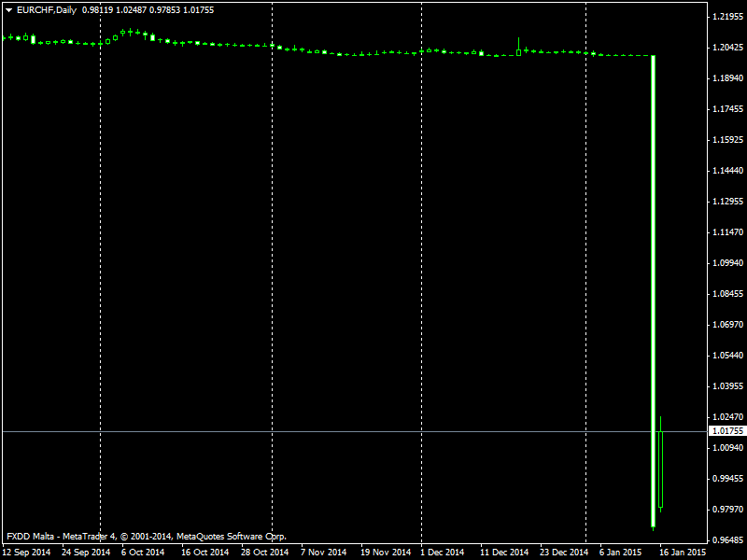Click the 6 Jan 2015 date label
The height and width of the screenshot is (560, 747).
tap(621, 552)
